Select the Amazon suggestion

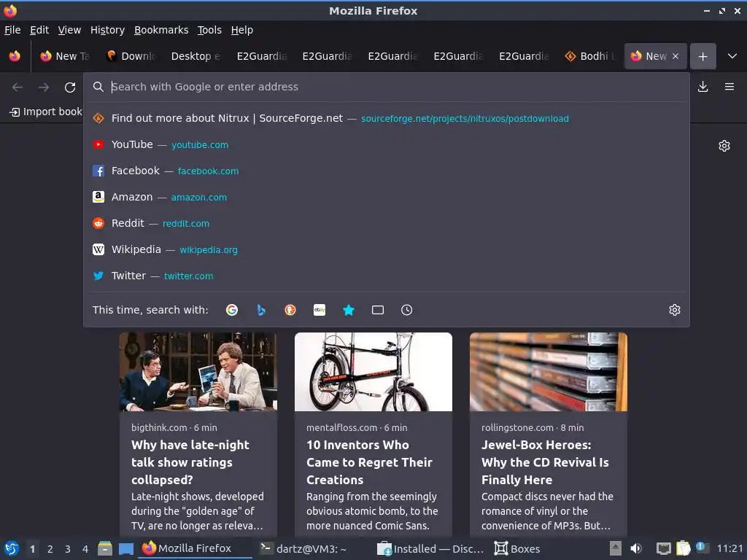pyautogui.click(x=387, y=197)
